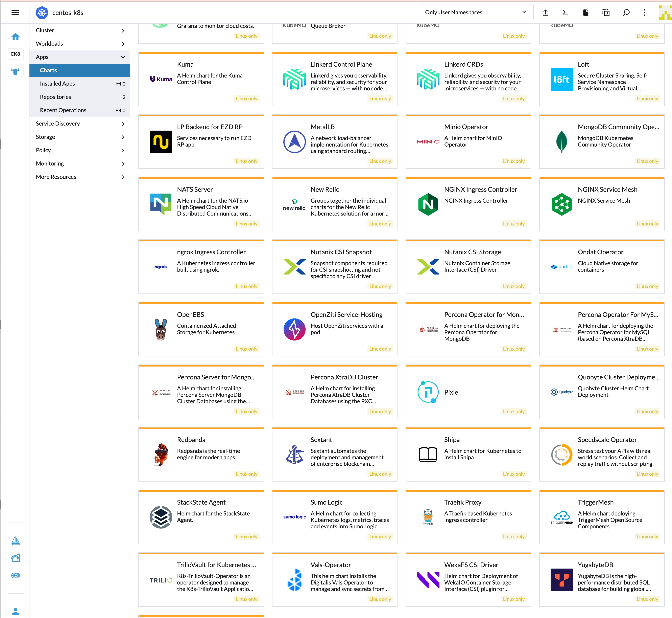Viewport: 672px width, 618px height.
Task: Open Repositories menu item
Action: pyautogui.click(x=79, y=97)
